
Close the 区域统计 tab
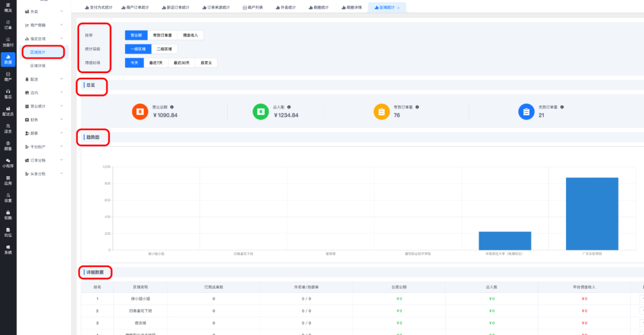click(399, 8)
